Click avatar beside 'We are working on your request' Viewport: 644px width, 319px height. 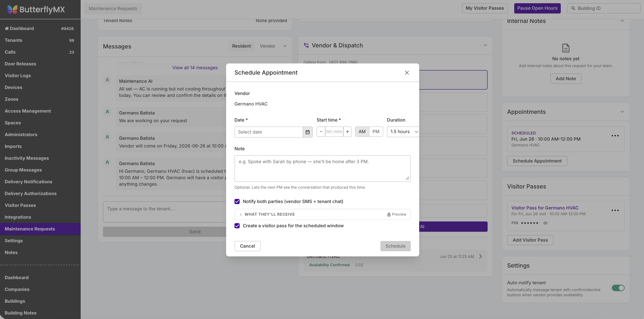coord(107,112)
